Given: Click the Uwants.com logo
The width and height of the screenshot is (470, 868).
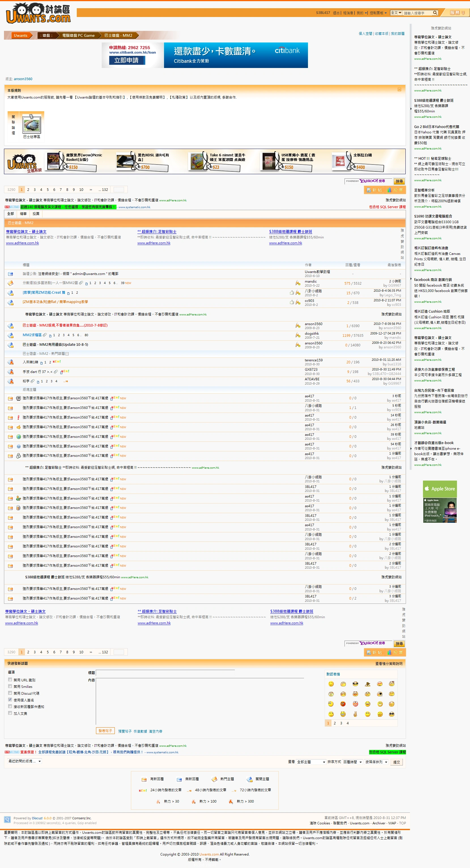Looking at the screenshot, I should (38, 14).
